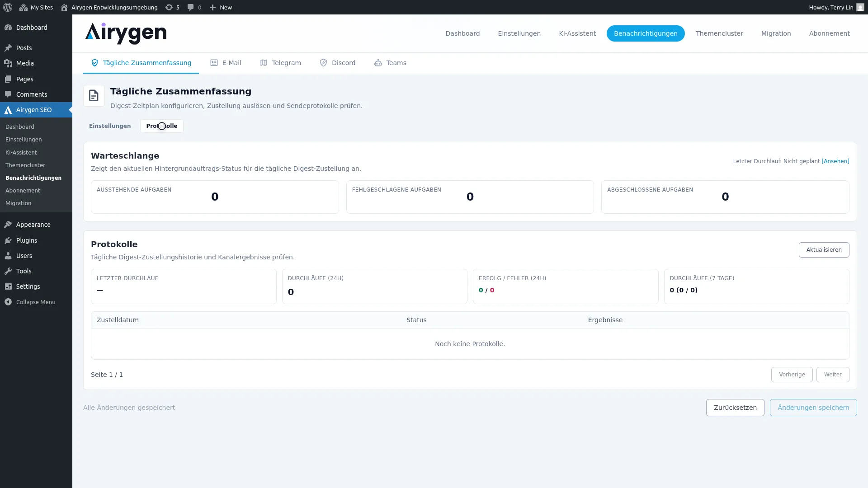
Task: Click the Teams cloud icon
Action: click(378, 63)
